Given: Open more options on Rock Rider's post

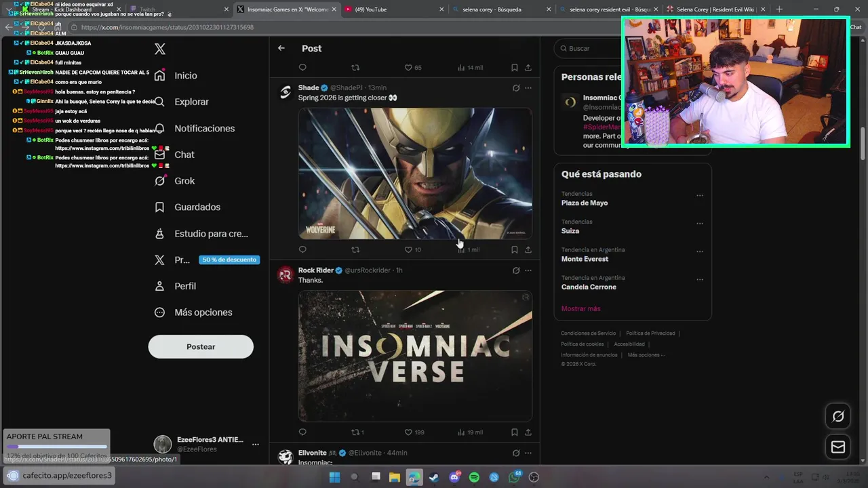Looking at the screenshot, I should (x=528, y=270).
